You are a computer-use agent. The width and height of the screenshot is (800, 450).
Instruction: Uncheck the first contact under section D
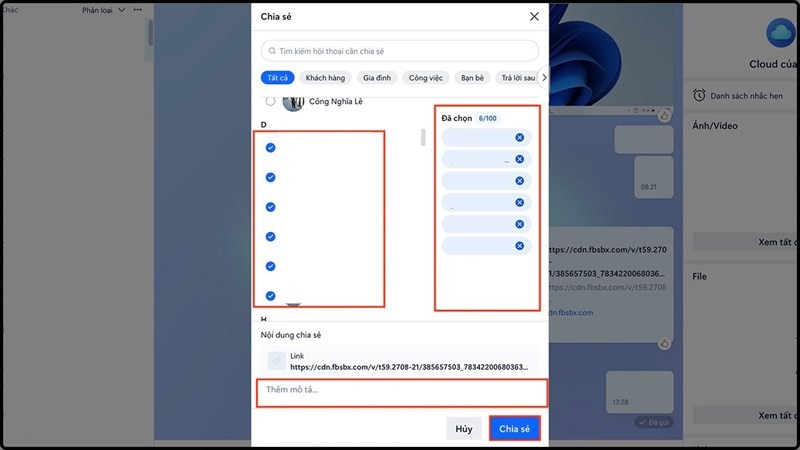coord(270,148)
